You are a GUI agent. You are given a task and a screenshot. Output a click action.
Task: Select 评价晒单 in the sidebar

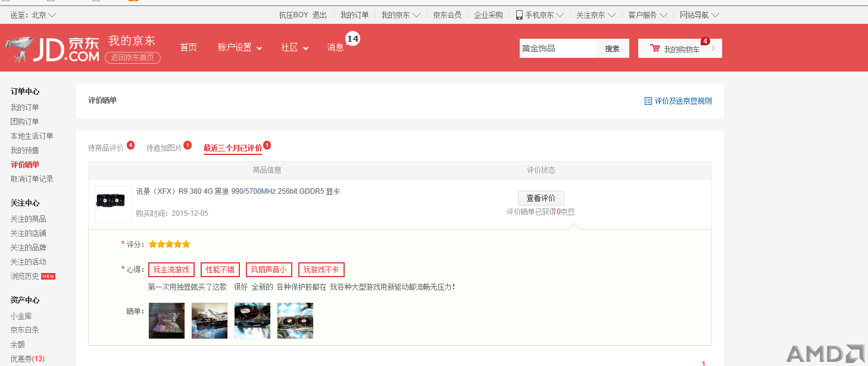(25, 165)
